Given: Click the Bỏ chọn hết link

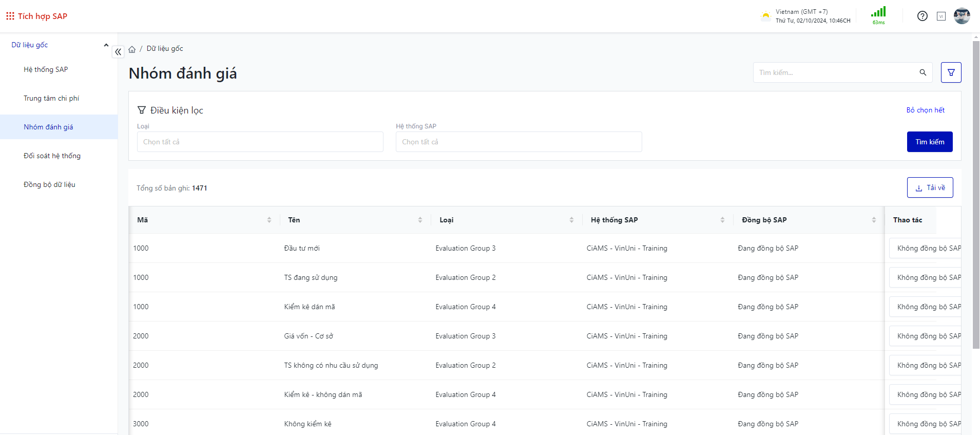Looking at the screenshot, I should [925, 110].
